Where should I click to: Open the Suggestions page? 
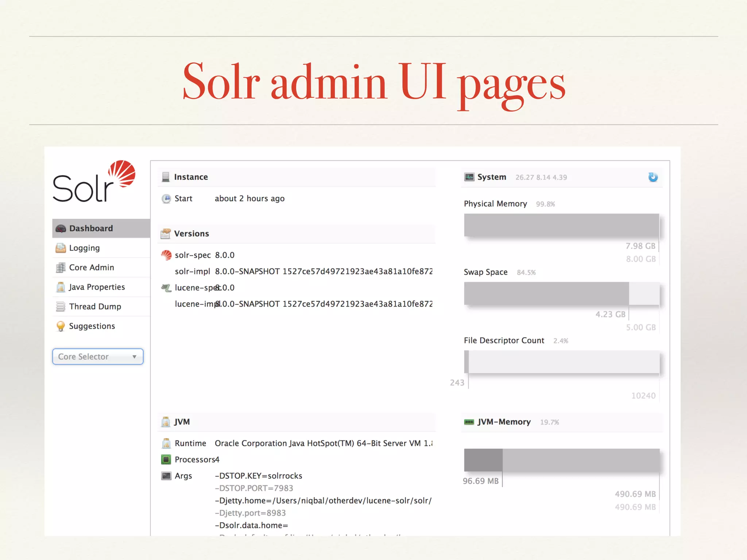click(x=101, y=326)
